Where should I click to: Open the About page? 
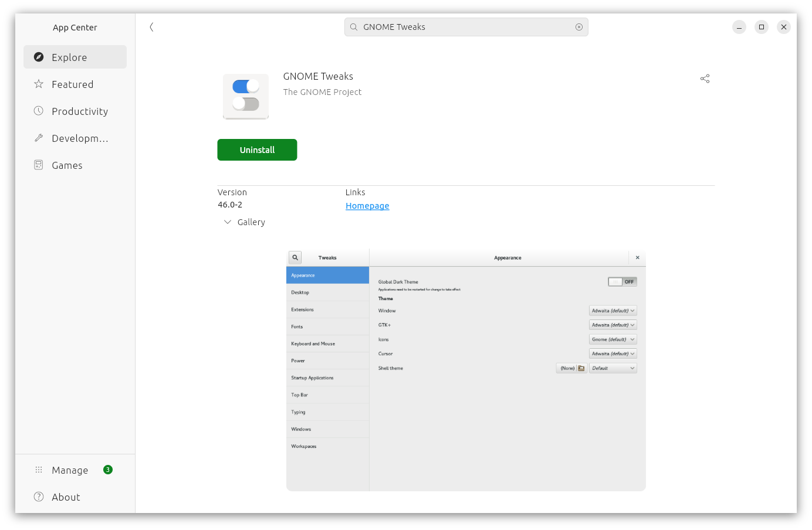pyautogui.click(x=75, y=497)
